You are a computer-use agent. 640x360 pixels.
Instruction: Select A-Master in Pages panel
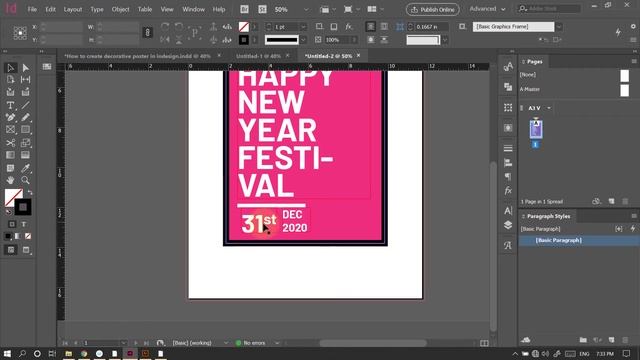(530, 89)
